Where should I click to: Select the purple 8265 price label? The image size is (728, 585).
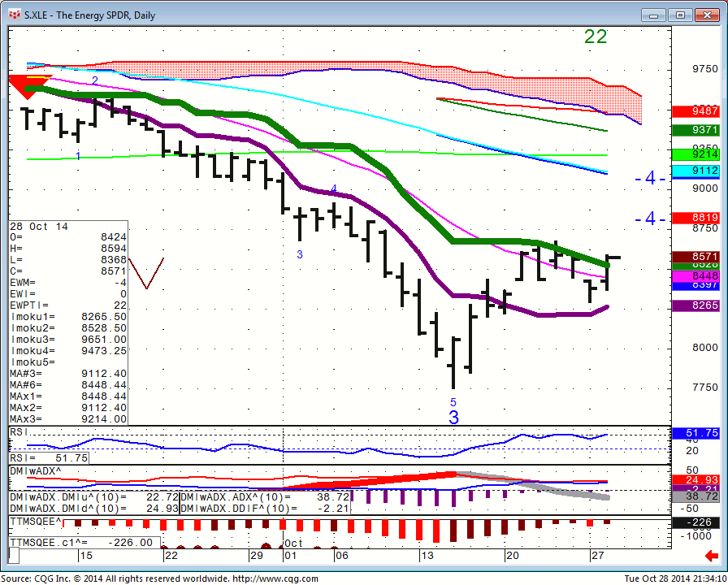click(x=695, y=305)
